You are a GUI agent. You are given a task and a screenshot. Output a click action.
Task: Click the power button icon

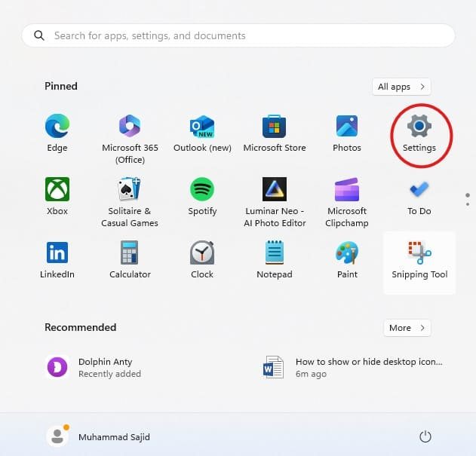pos(425,436)
